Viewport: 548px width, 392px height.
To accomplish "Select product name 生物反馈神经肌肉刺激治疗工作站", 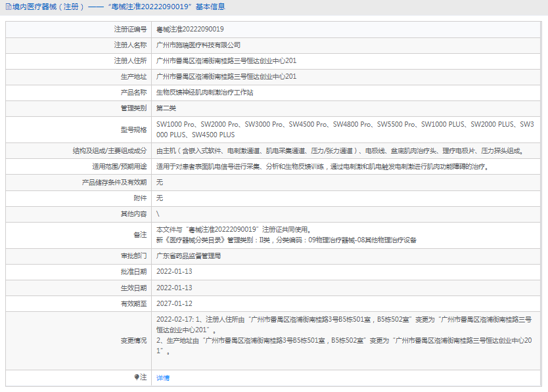I will pyautogui.click(x=205, y=93).
